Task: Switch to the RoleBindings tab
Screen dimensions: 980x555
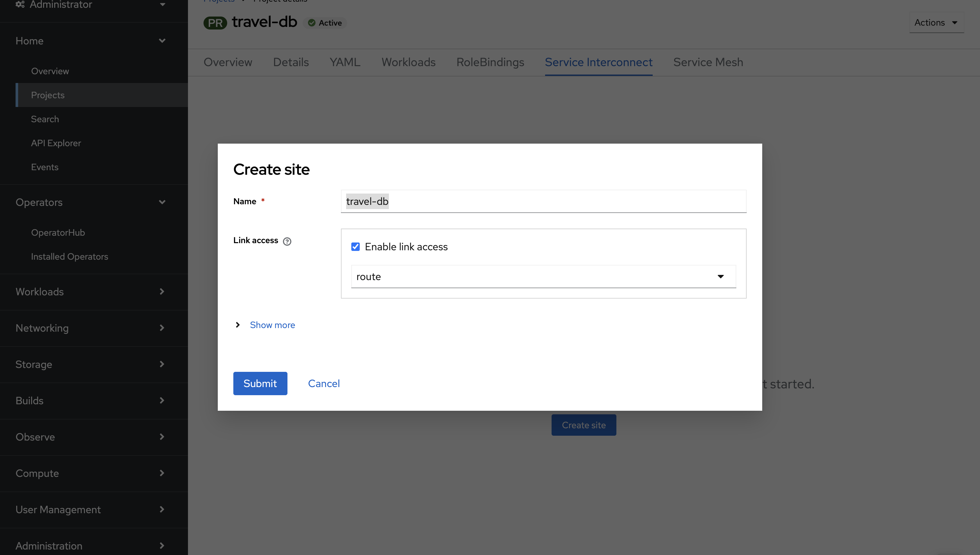Action: tap(490, 62)
